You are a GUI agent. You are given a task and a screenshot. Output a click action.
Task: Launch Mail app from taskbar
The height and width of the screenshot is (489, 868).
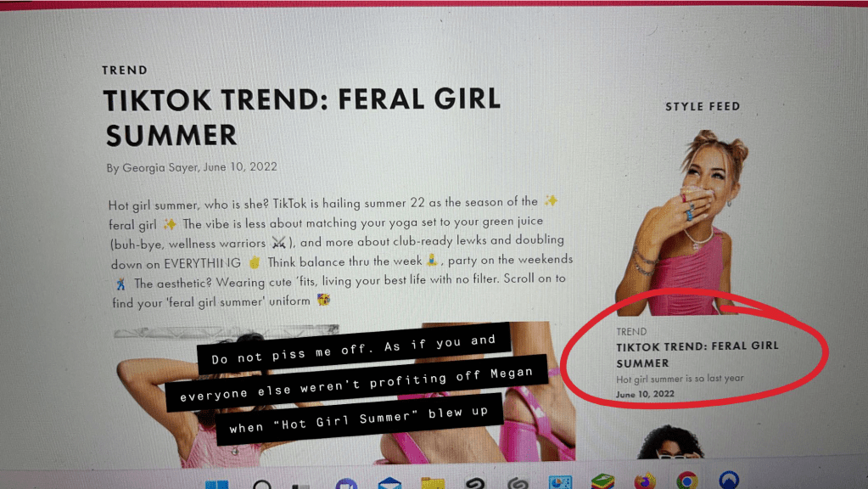tap(389, 483)
